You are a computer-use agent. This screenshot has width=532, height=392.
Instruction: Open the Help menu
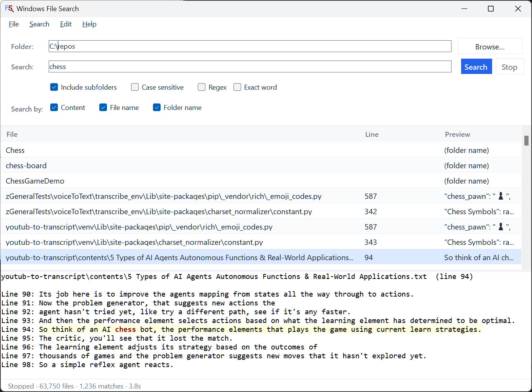[x=89, y=24]
